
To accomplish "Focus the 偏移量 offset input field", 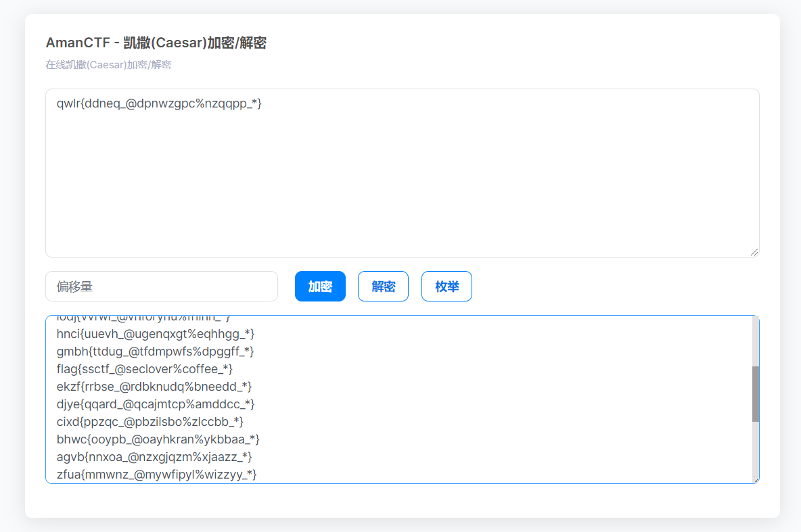I will 162,286.
